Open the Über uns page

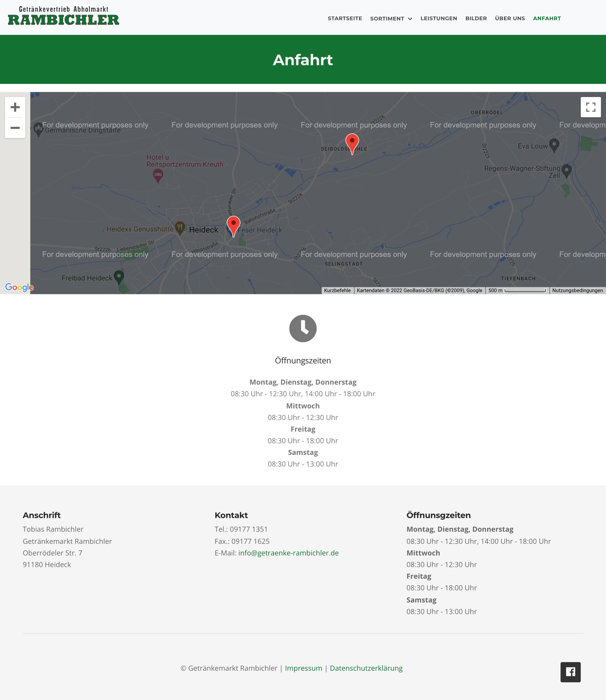click(510, 18)
